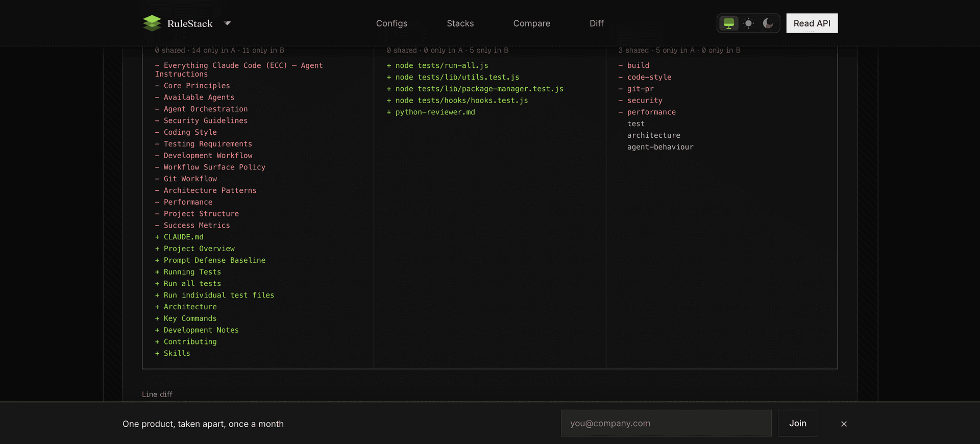The image size is (980, 444).
Task: Switch to dark theme moon icon
Action: click(x=768, y=23)
